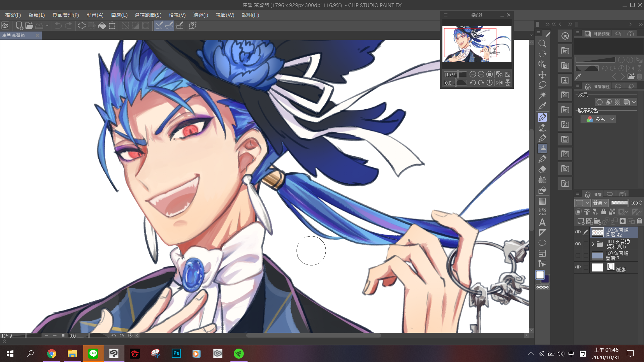The width and height of the screenshot is (644, 362).
Task: Toggle Lock transparent pixels icon
Action: click(612, 212)
